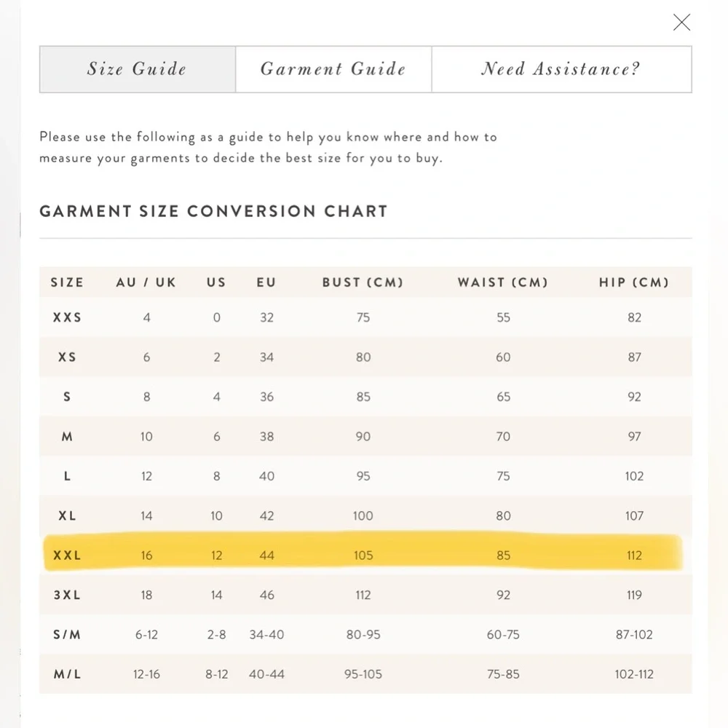The height and width of the screenshot is (728, 728).
Task: Click the highlighted XXL size label
Action: [x=67, y=555]
